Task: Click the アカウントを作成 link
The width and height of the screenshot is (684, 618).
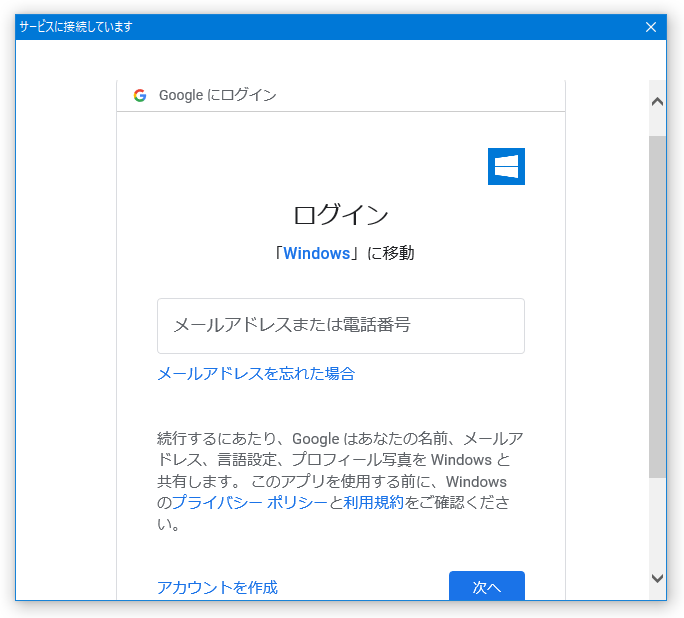Action: pyautogui.click(x=217, y=587)
